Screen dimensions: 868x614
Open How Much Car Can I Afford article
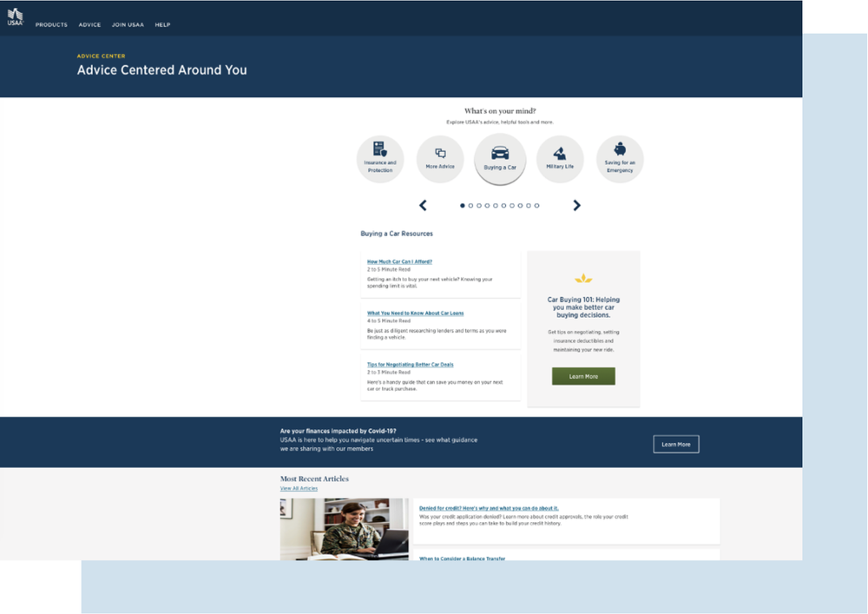point(399,261)
